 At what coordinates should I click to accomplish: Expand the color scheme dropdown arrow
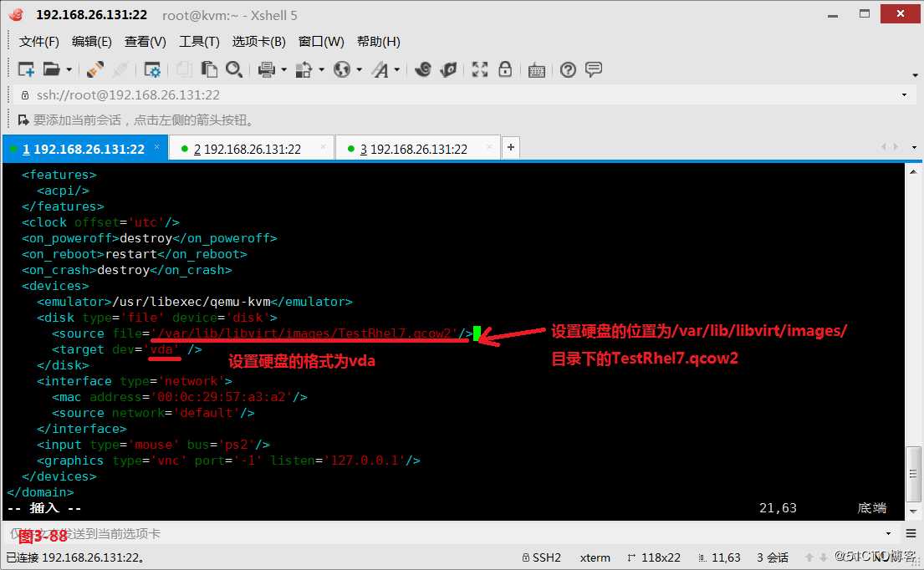click(x=322, y=70)
